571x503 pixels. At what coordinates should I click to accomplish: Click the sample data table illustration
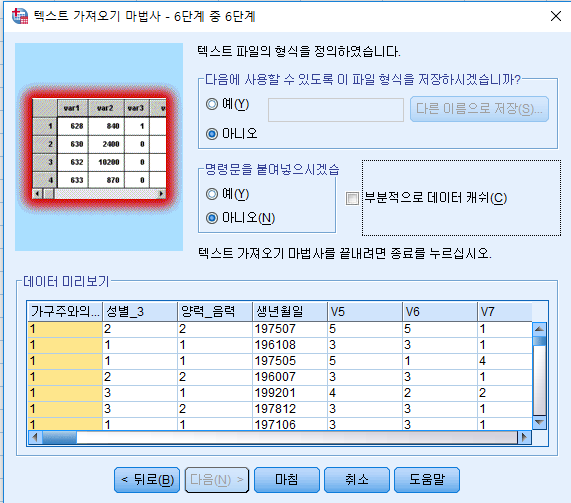point(99,148)
